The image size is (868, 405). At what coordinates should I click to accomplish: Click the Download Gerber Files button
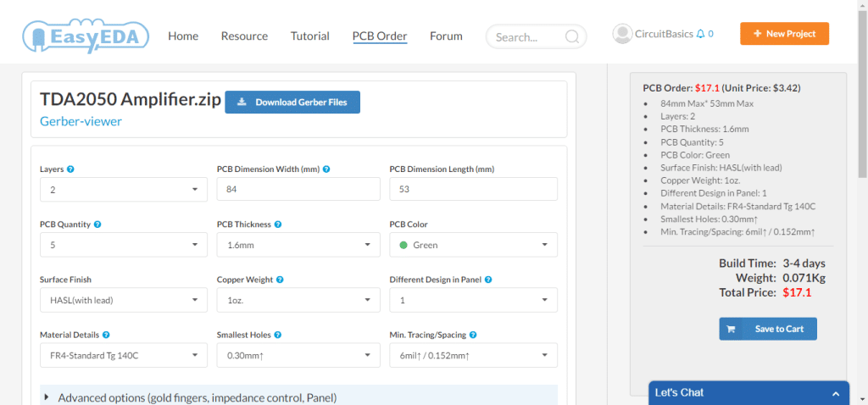point(292,102)
